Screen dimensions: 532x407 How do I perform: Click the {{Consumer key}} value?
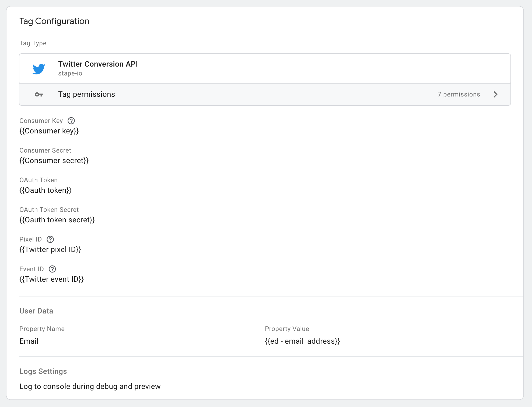point(49,131)
